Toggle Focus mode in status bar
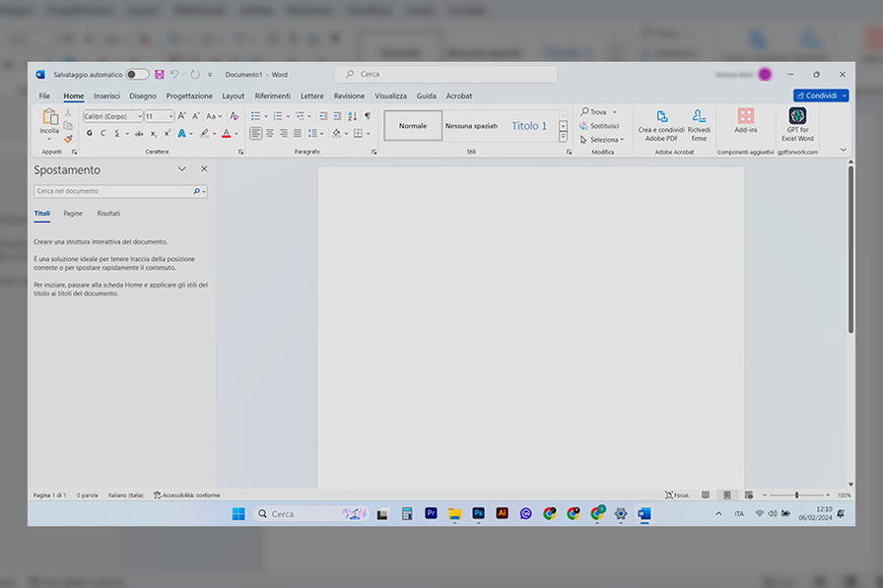 [x=677, y=494]
